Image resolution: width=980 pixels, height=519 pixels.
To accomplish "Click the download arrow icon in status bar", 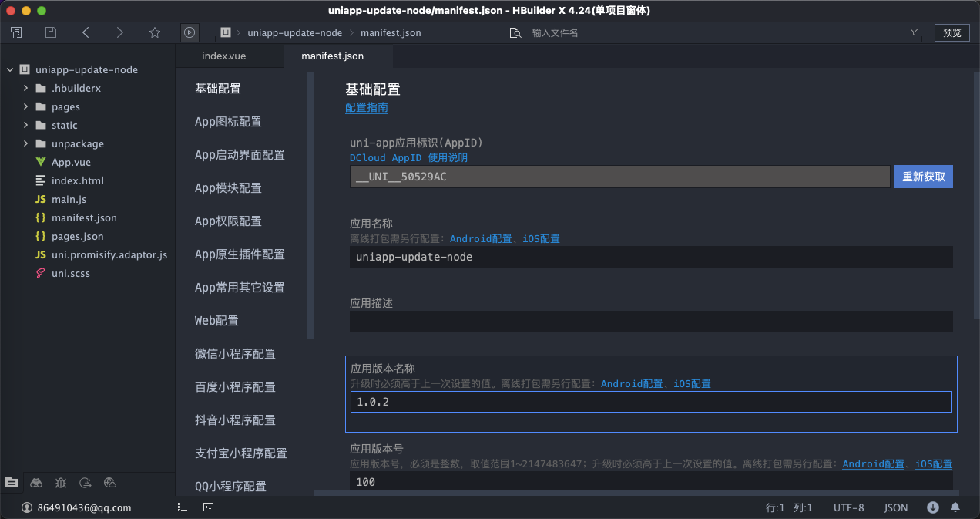I will 933,507.
